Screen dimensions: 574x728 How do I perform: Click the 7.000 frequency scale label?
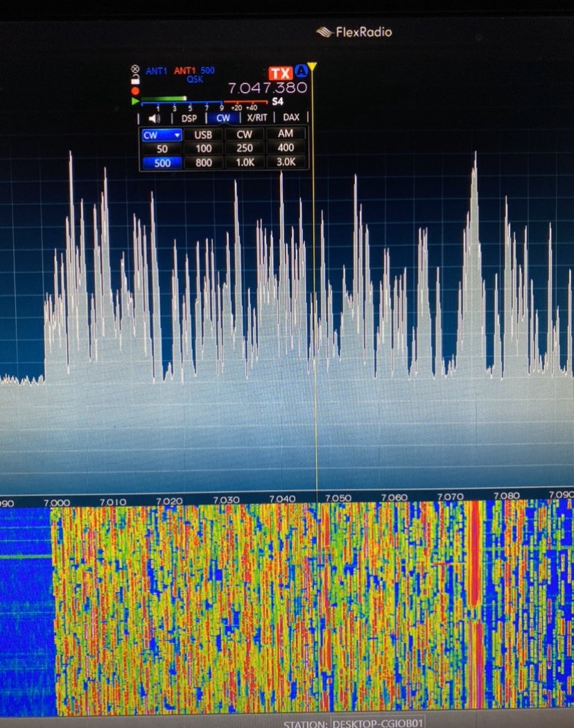pos(57,503)
